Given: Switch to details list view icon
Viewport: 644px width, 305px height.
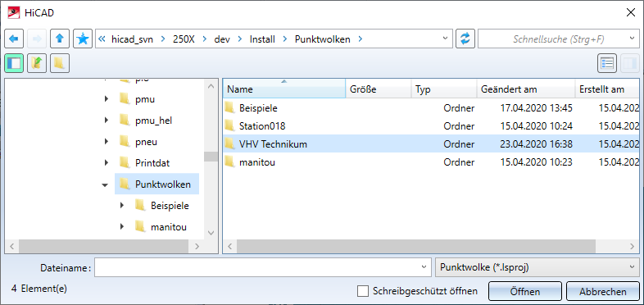Looking at the screenshot, I should [x=607, y=63].
